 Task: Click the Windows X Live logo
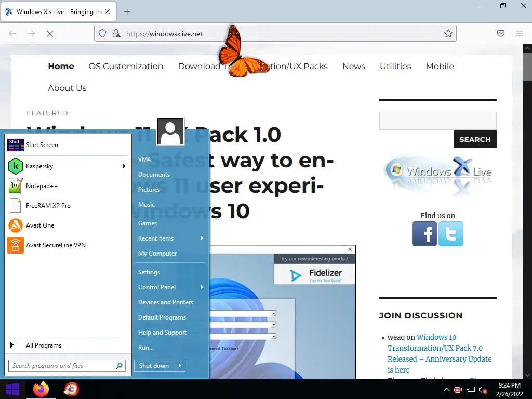pos(438,175)
